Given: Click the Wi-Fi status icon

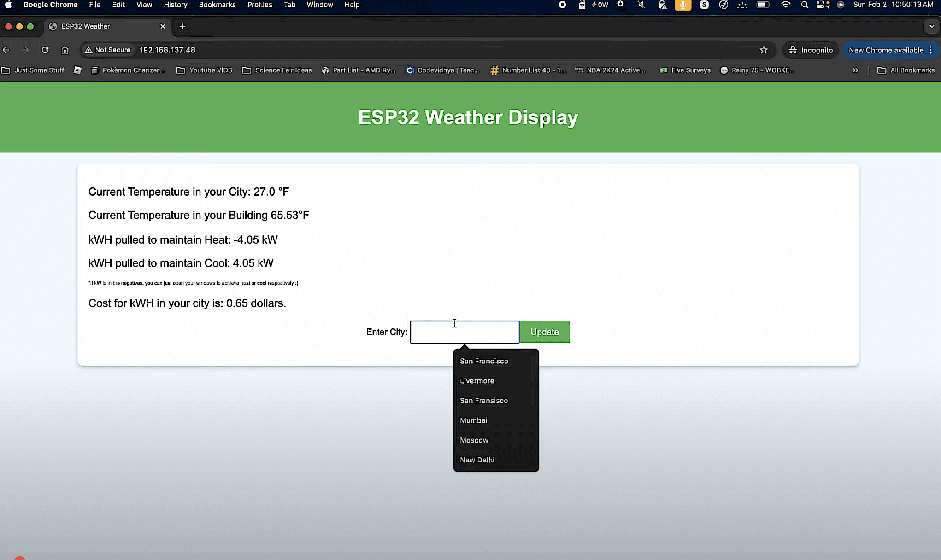Looking at the screenshot, I should [x=785, y=5].
